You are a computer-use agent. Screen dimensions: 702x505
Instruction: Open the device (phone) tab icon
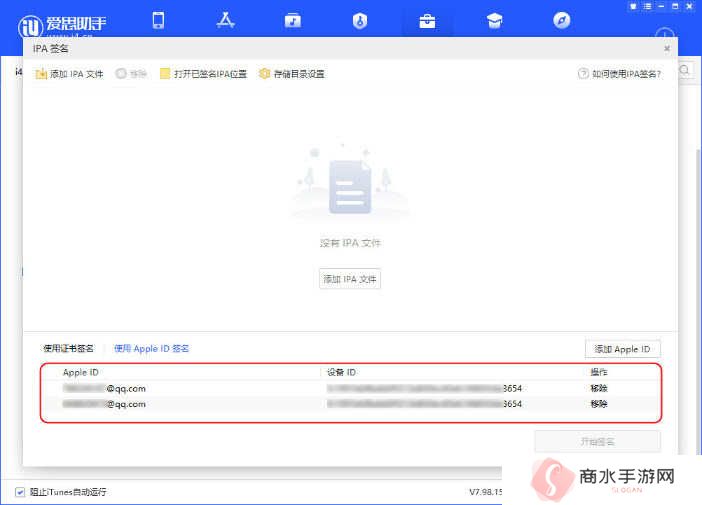click(x=158, y=21)
